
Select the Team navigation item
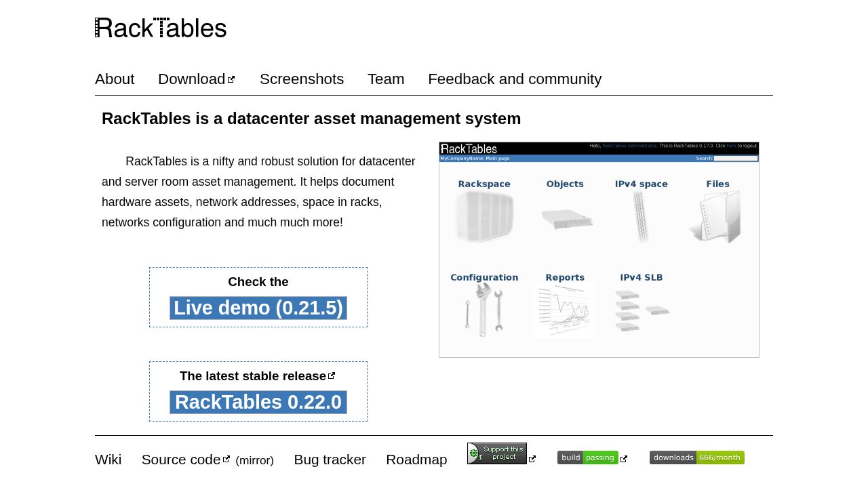point(386,79)
